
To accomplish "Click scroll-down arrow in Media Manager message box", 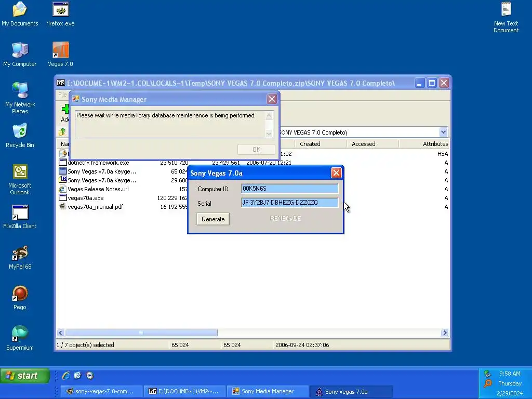I will (x=269, y=134).
